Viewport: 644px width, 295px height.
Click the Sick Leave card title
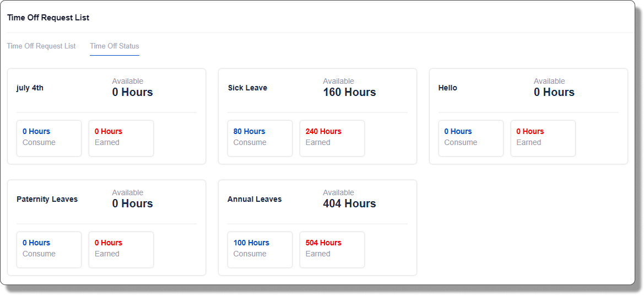click(x=248, y=88)
